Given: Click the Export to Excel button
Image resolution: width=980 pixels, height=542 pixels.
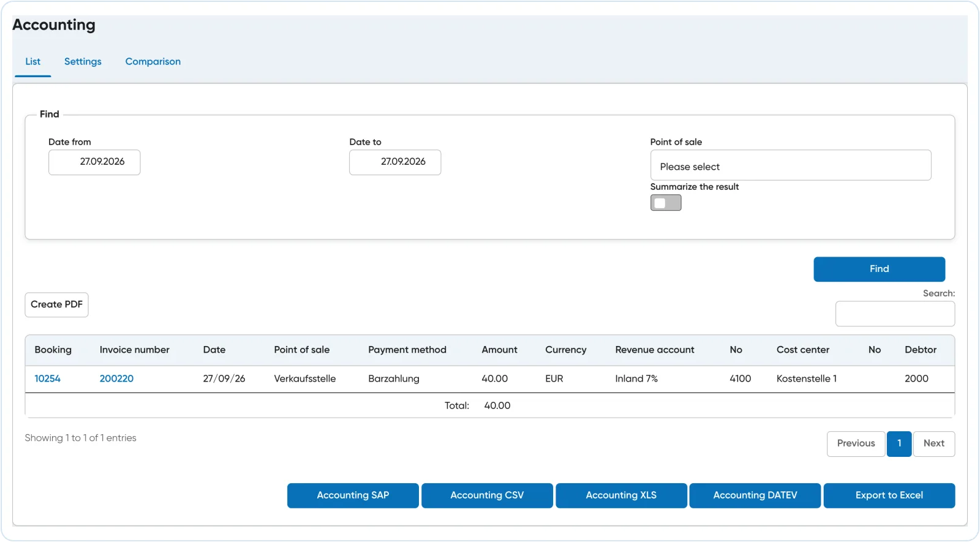Looking at the screenshot, I should [889, 496].
